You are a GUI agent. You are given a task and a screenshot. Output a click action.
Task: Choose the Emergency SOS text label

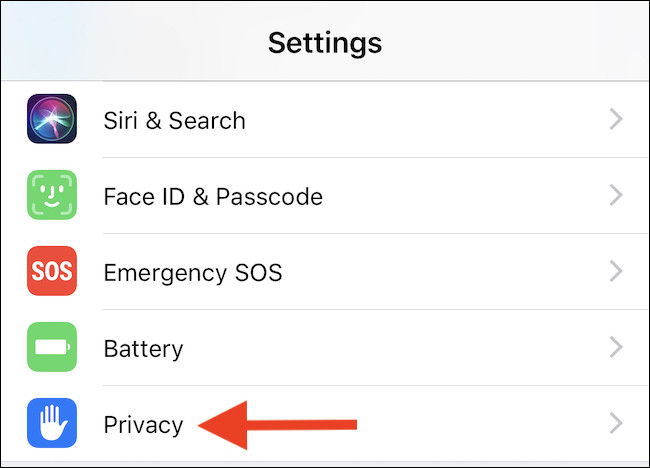point(193,272)
